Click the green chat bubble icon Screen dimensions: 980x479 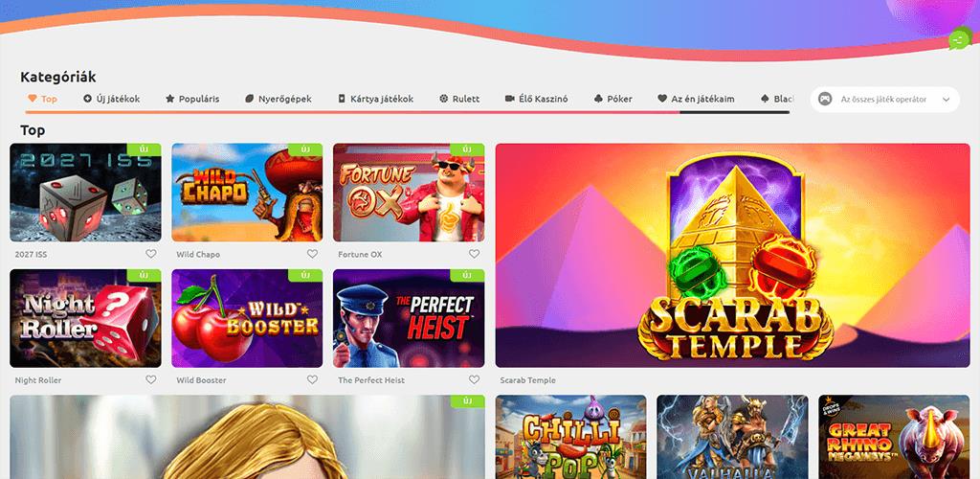[959, 38]
